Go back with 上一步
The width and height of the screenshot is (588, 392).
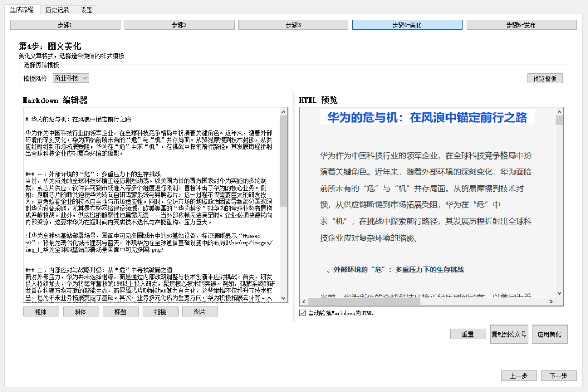(x=519, y=376)
